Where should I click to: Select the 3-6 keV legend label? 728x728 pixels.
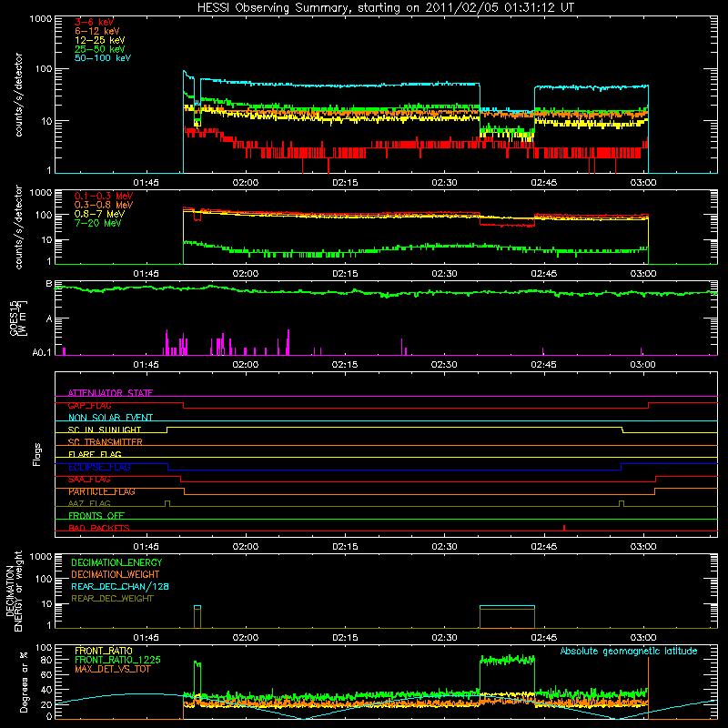pos(94,22)
